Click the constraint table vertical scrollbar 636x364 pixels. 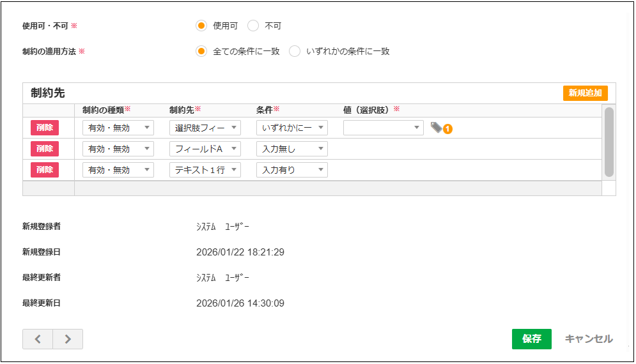[x=609, y=142]
